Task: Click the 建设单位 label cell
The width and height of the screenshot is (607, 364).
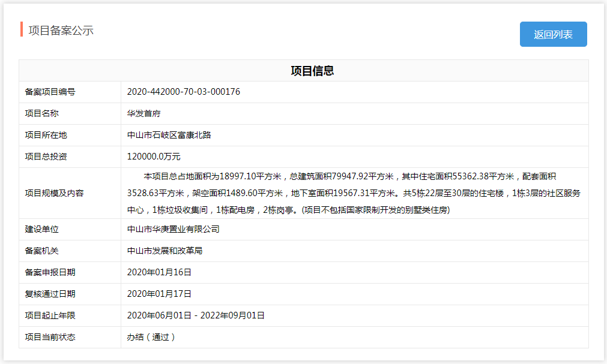Action: click(70, 230)
